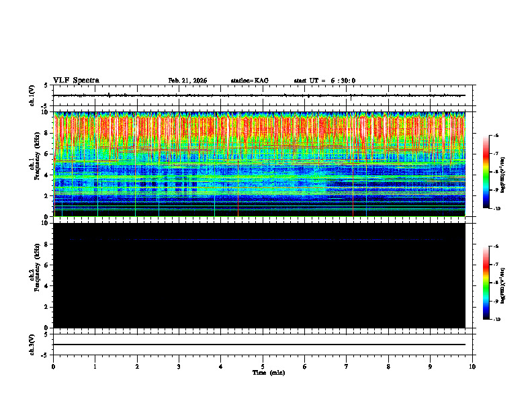Click the black ch.2 spectrogram panel
This screenshot has height=411, width=532.
coord(259,275)
